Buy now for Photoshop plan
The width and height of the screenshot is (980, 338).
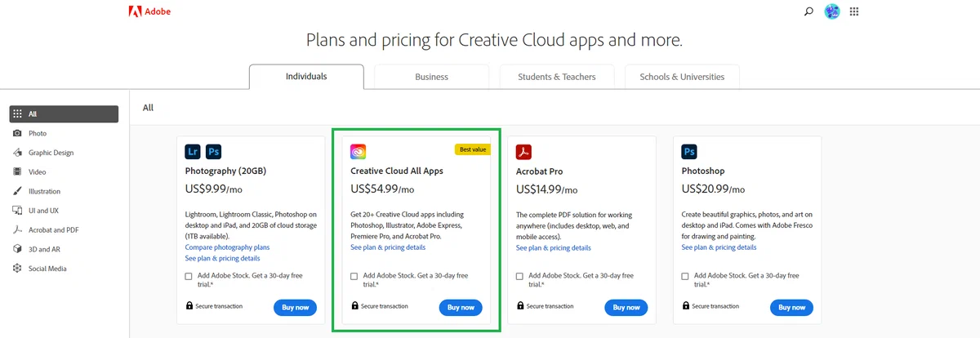tap(791, 308)
